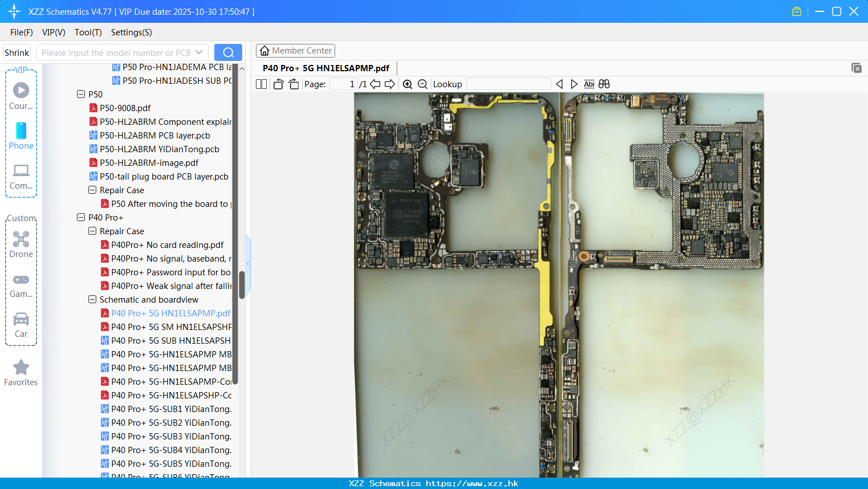Open the model number dropdown
Viewport: 868px width, 489px height.
pos(199,52)
